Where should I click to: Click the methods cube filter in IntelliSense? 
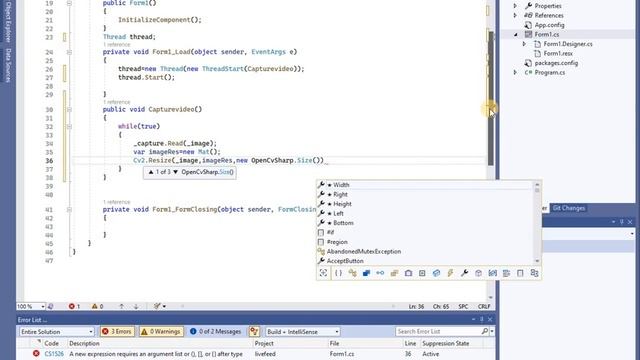[x=478, y=273]
